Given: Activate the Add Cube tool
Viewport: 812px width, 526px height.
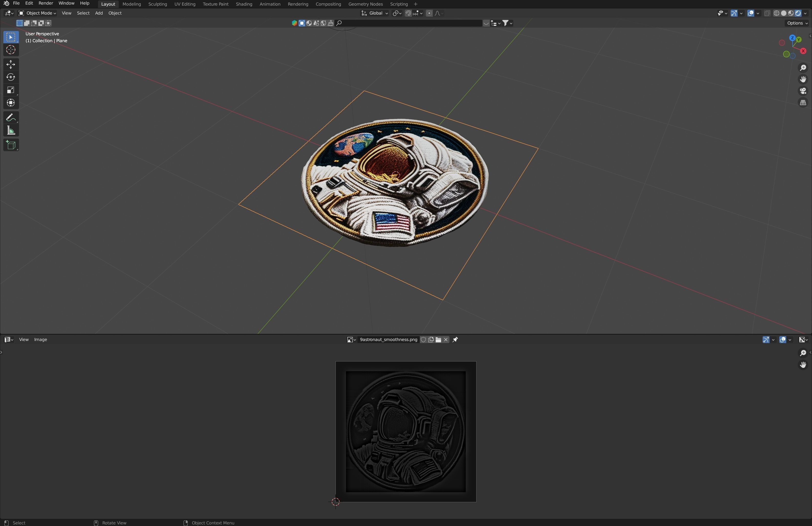Looking at the screenshot, I should point(10,145).
